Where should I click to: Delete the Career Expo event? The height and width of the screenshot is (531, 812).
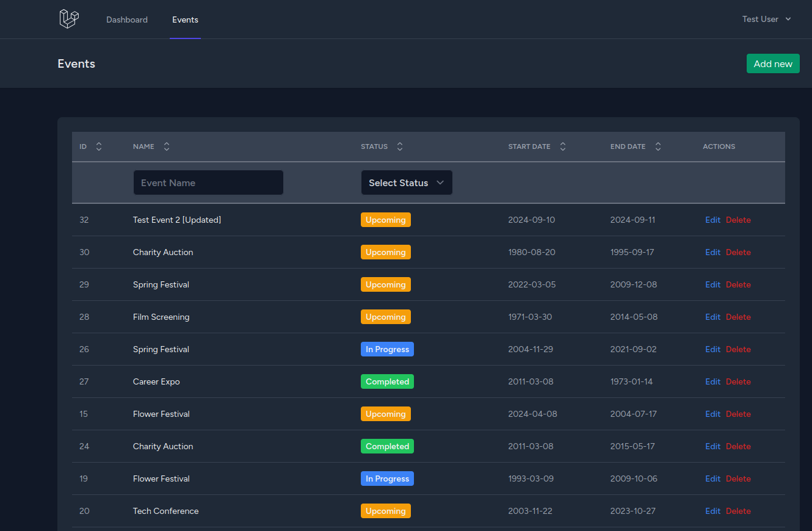pos(738,381)
